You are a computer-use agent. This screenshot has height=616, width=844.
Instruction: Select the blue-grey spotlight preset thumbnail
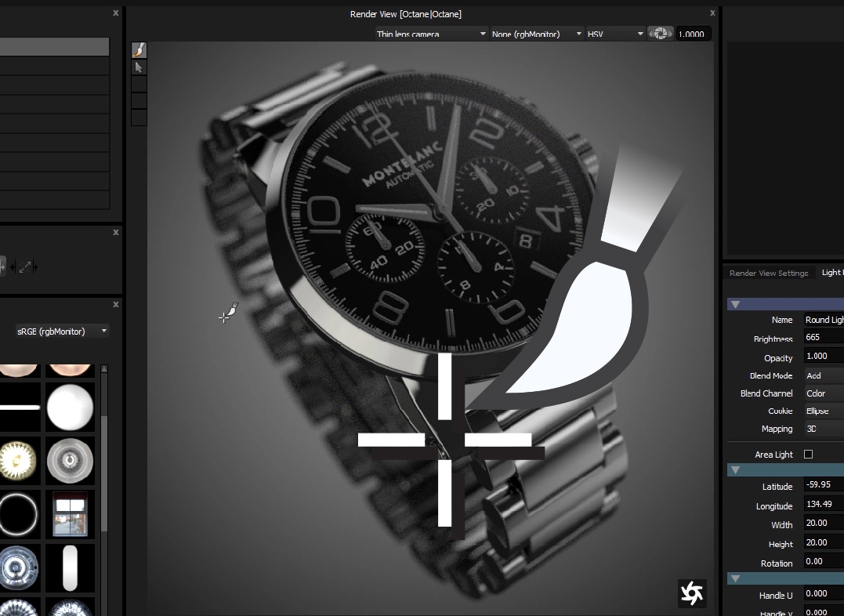[x=20, y=567]
